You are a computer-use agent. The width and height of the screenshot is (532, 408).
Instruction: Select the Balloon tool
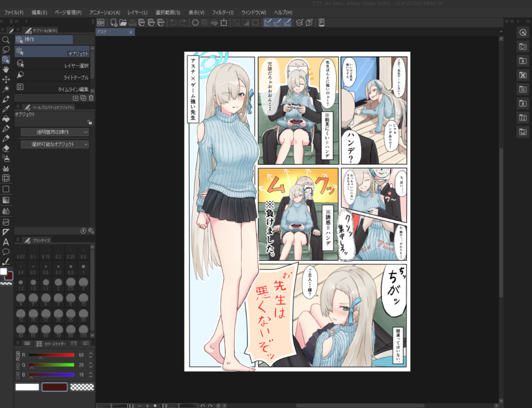click(6, 252)
